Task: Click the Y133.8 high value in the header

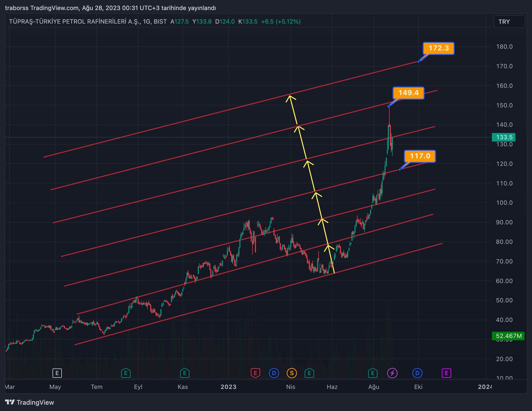Action: [202, 21]
